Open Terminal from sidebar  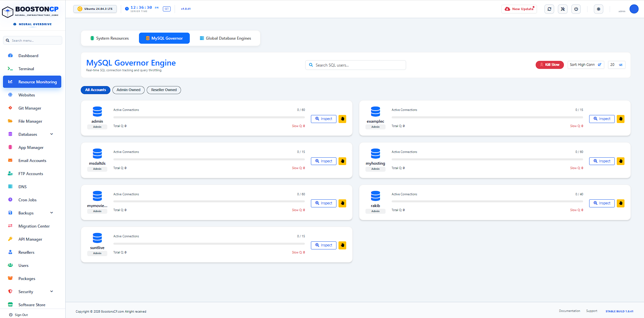tap(32, 69)
